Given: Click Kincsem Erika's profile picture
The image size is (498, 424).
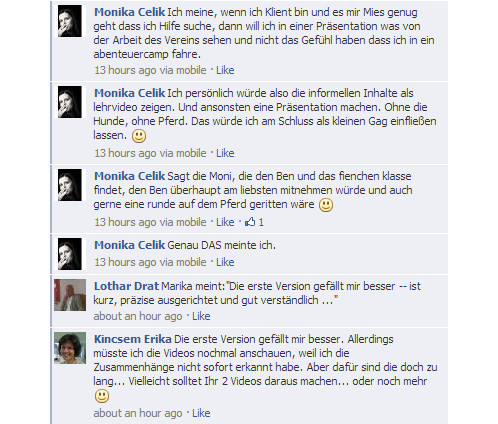Looking at the screenshot, I should pos(70,348).
